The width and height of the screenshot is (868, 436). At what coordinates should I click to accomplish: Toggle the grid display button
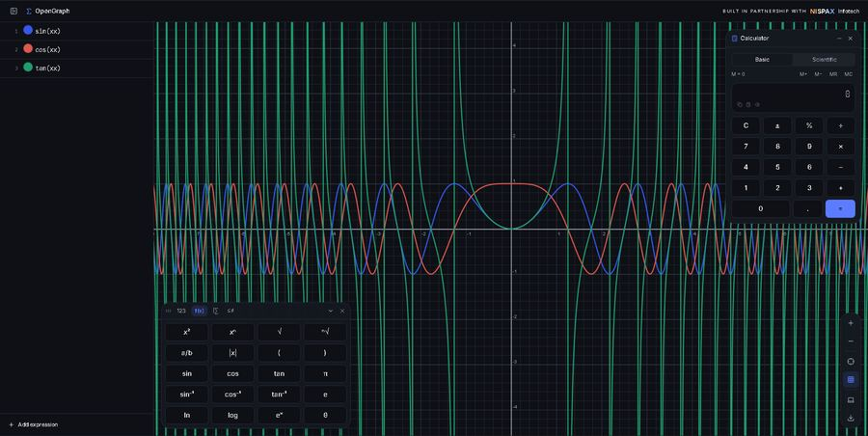point(851,380)
